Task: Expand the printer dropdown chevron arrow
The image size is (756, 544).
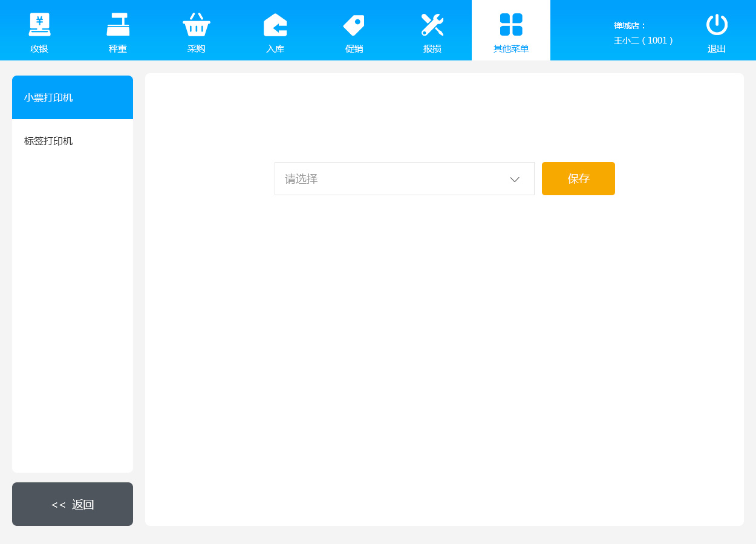Action: point(515,179)
